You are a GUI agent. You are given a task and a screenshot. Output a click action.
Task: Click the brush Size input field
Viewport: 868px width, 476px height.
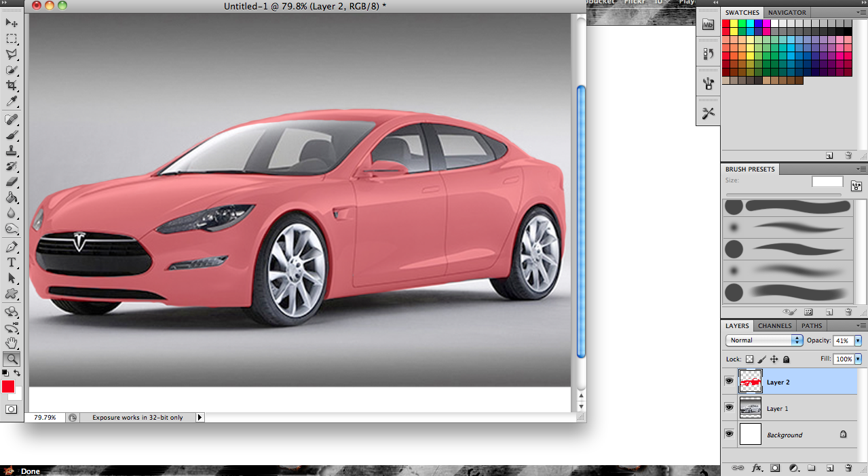pos(827,182)
